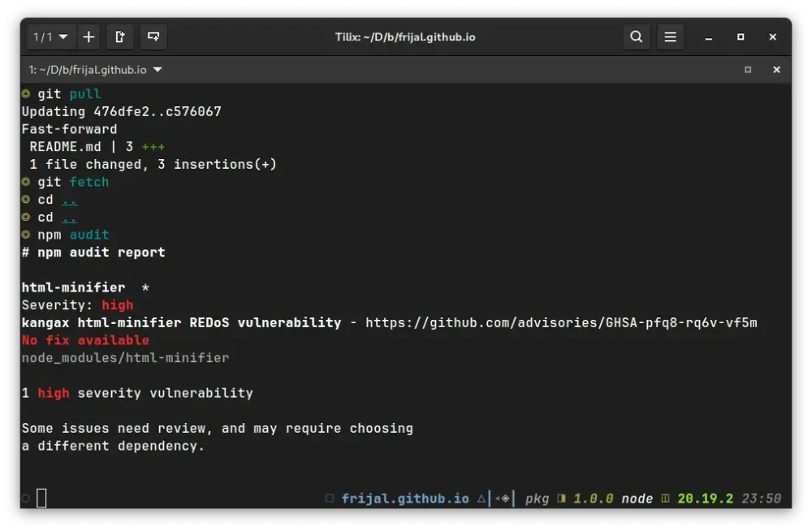812x531 pixels.
Task: Click the '# npm audit report' heading
Action: 93,253
